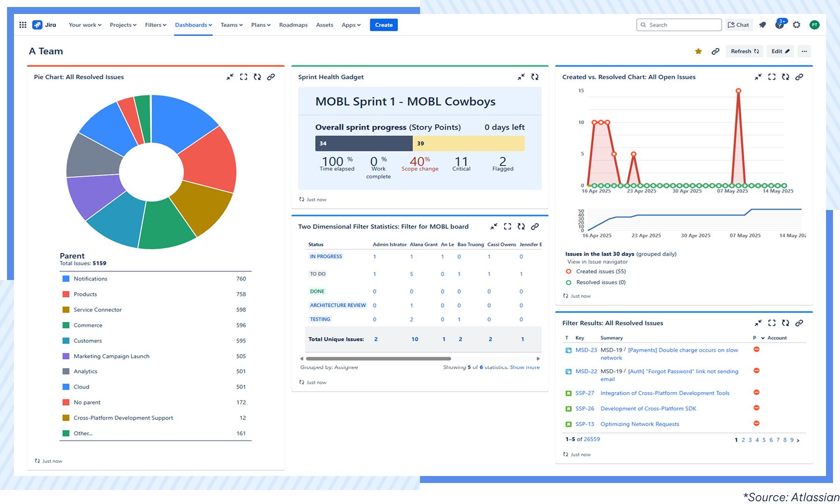
Task: Open the Roadmaps menu item
Action: pos(293,25)
